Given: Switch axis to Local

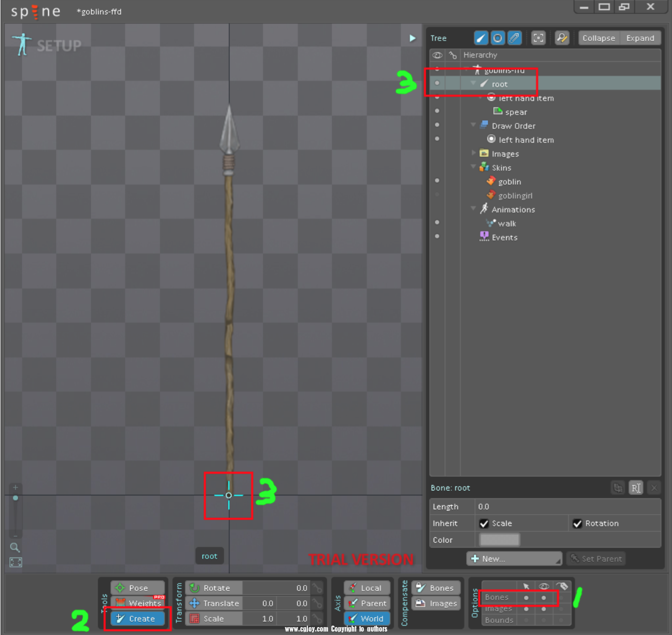Looking at the screenshot, I should click(367, 588).
